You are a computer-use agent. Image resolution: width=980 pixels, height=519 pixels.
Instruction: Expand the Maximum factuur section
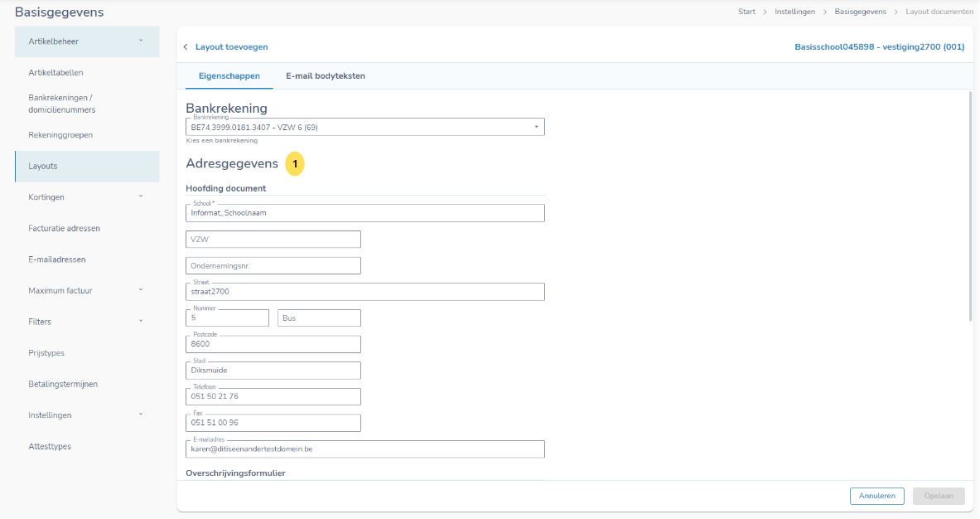point(87,291)
